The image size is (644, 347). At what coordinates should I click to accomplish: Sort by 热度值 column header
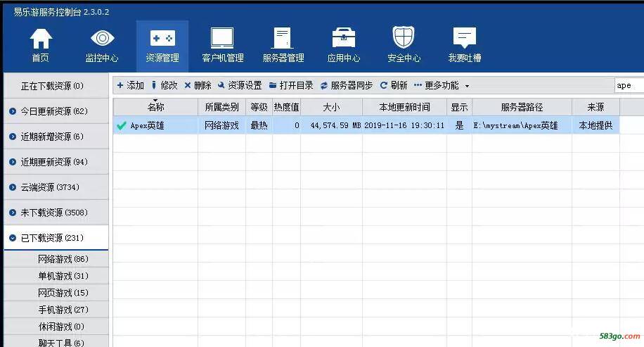[x=286, y=107]
